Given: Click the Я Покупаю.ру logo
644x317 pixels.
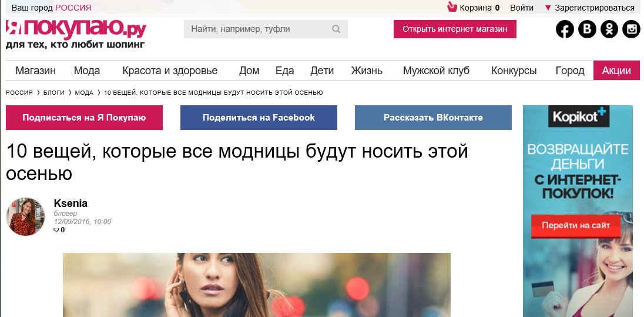Looking at the screenshot, I should 76,29.
